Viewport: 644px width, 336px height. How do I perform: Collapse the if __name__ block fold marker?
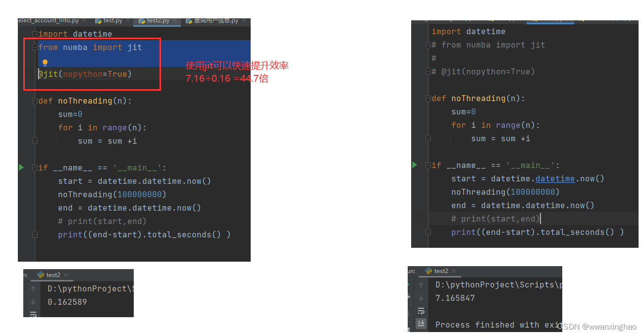[35, 168]
